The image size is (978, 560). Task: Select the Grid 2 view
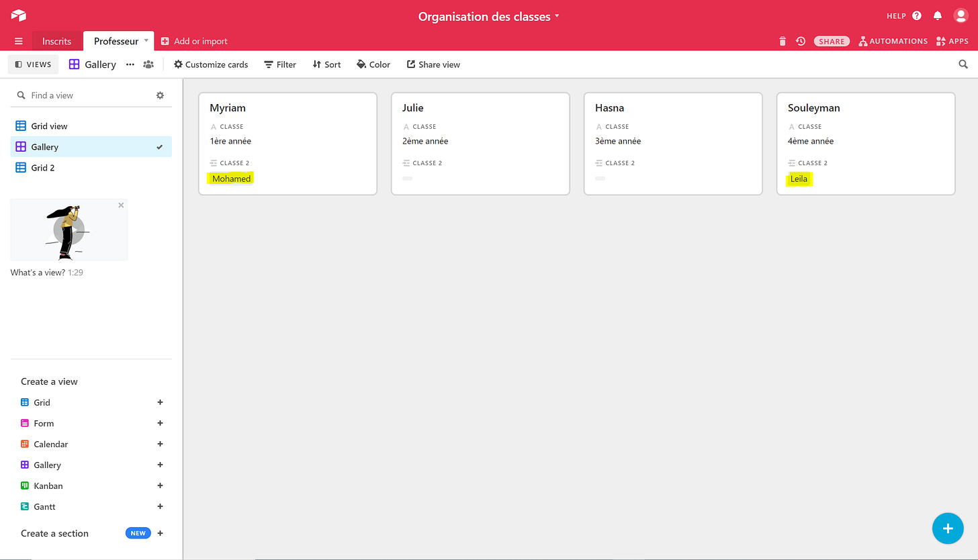coord(91,167)
